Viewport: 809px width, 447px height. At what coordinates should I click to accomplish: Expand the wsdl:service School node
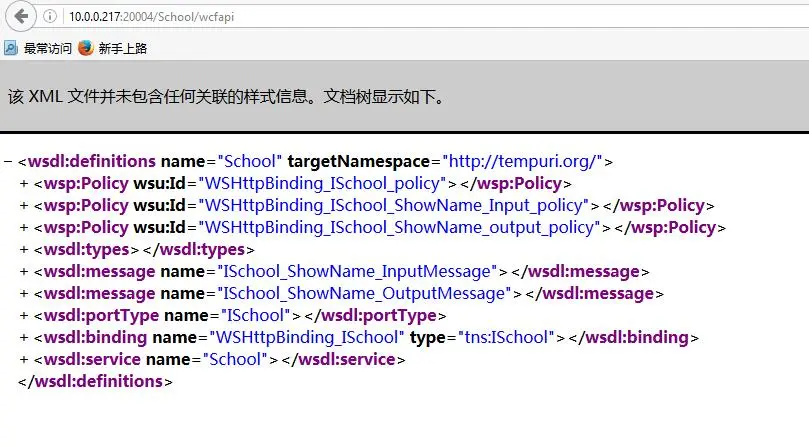pyautogui.click(x=24, y=359)
